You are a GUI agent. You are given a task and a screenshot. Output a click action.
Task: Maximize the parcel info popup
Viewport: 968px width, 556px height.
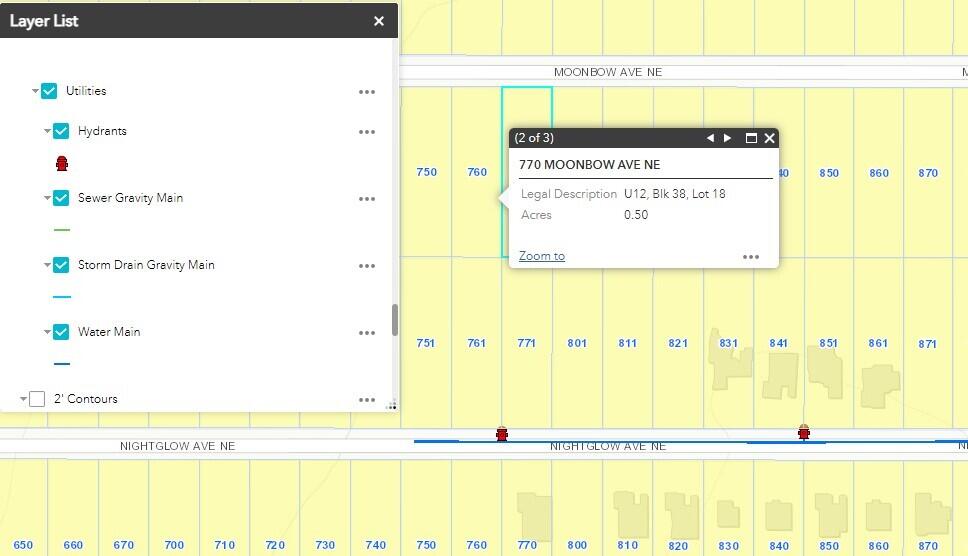coord(751,138)
